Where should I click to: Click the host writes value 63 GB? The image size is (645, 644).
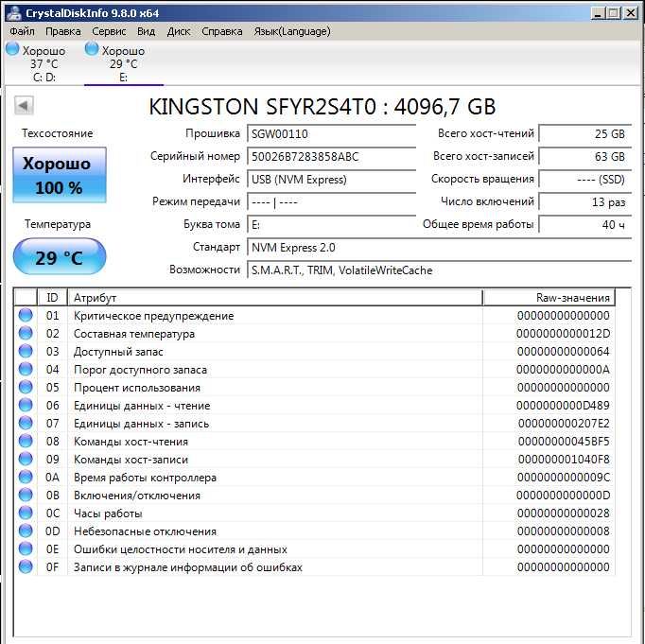click(584, 157)
